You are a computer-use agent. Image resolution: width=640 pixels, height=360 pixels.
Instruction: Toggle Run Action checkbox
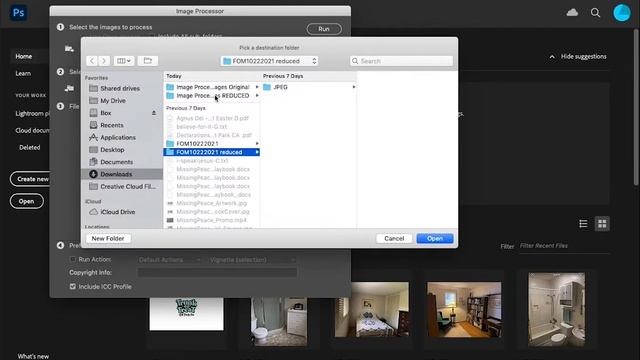(73, 259)
